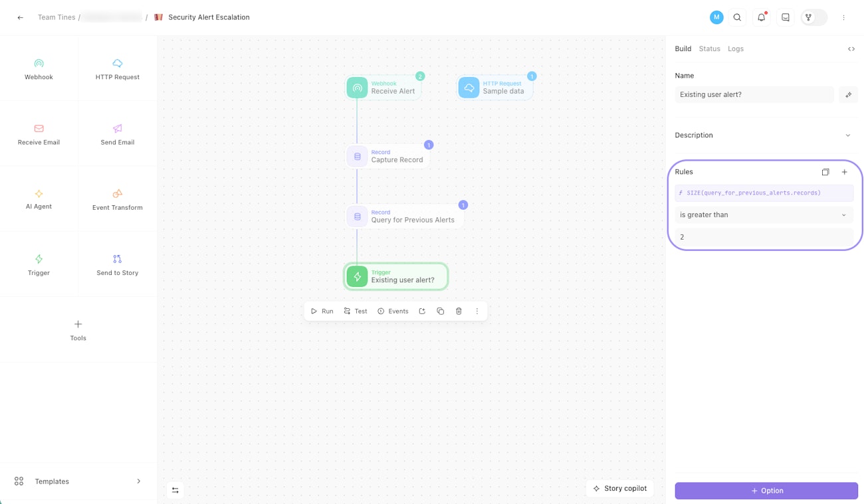
Task: Expand the Templates panel
Action: tap(138, 481)
